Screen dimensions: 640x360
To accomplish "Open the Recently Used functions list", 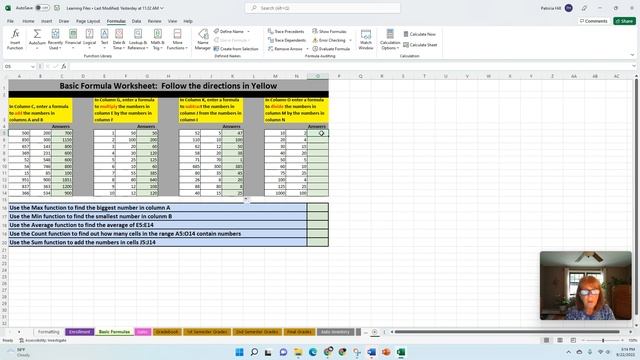I will pyautogui.click(x=55, y=39).
